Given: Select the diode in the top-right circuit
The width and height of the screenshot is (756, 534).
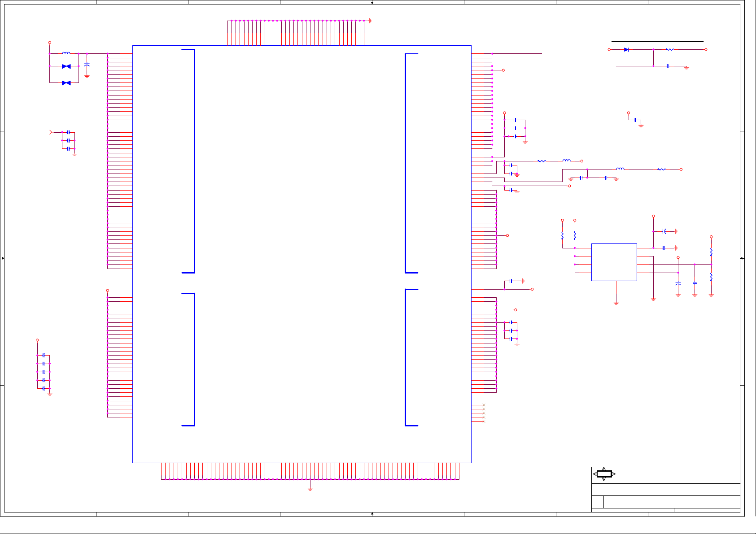Looking at the screenshot, I should click(x=626, y=50).
